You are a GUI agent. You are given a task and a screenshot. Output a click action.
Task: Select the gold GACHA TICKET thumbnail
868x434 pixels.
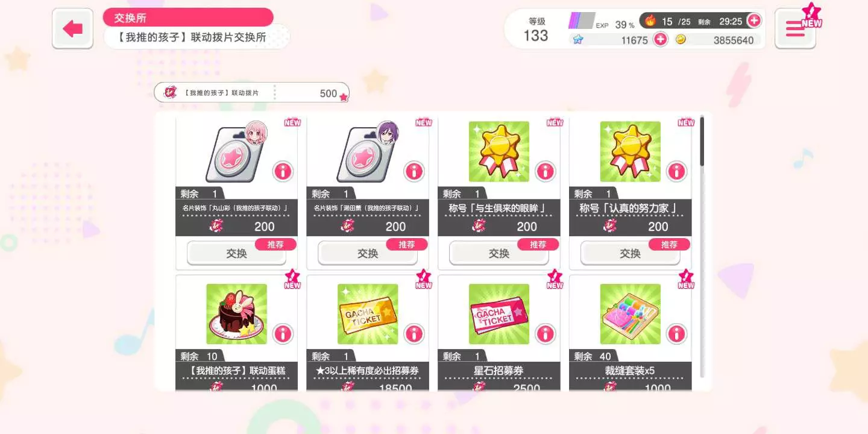coord(368,314)
